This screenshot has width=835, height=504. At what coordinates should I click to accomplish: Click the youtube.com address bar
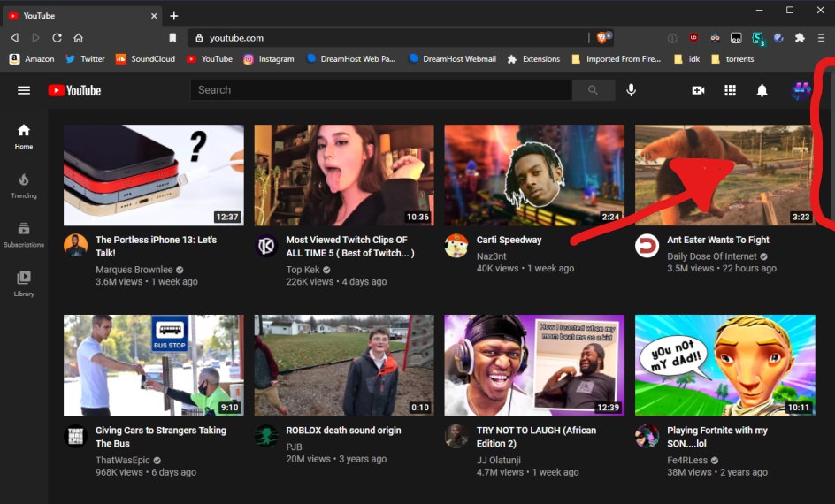[388, 38]
